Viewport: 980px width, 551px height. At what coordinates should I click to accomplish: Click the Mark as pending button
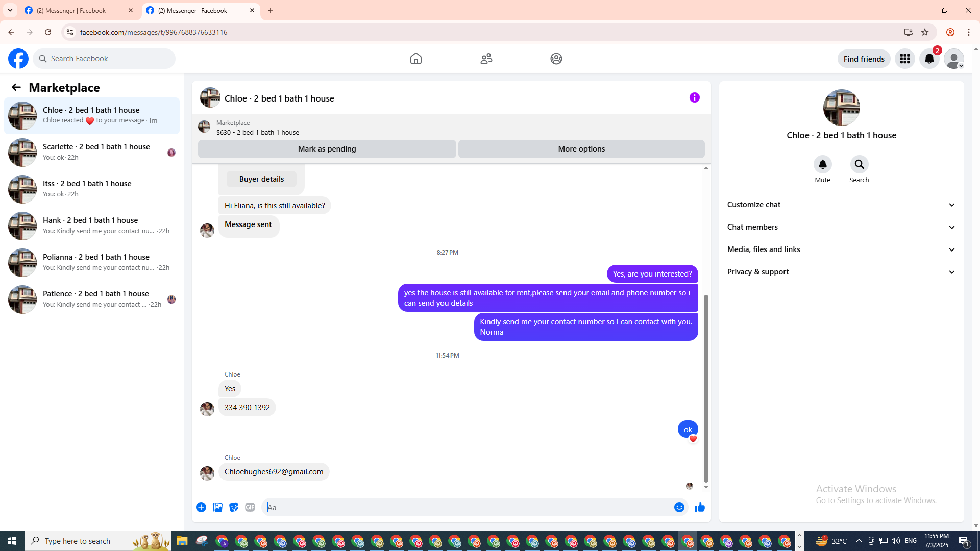pos(327,149)
